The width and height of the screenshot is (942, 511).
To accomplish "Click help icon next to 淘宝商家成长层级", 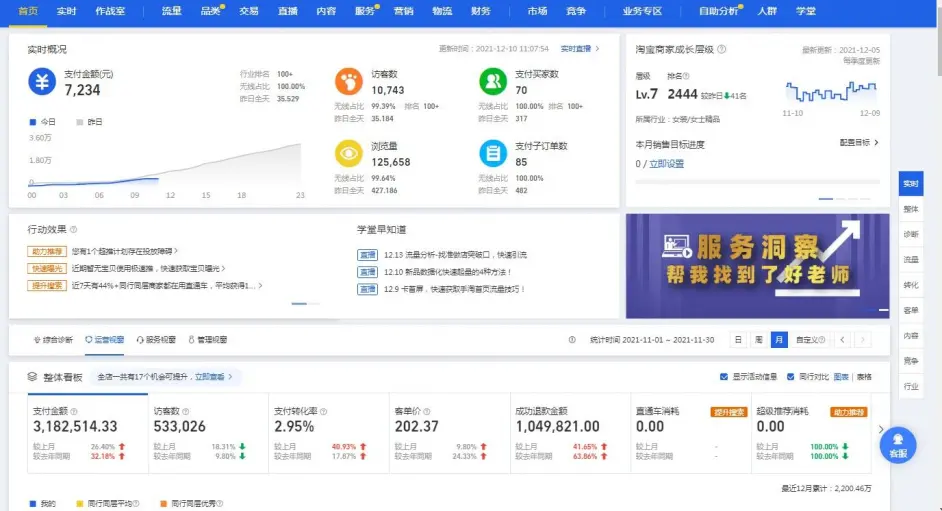I will (722, 49).
